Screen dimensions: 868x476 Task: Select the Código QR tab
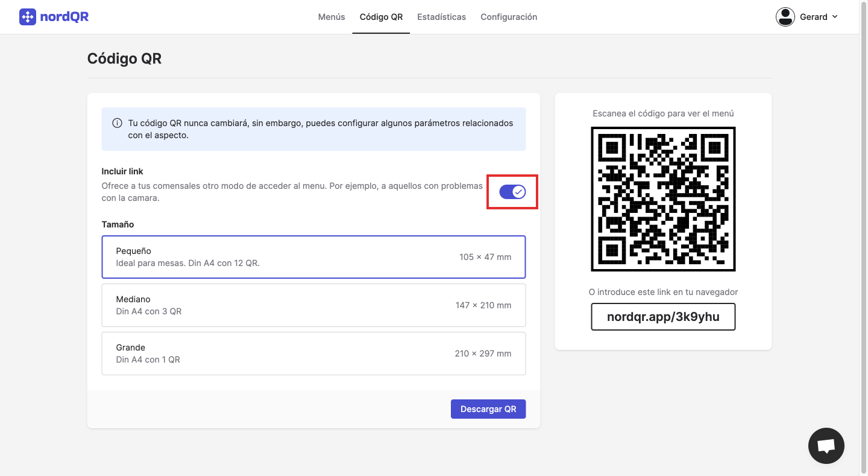381,17
